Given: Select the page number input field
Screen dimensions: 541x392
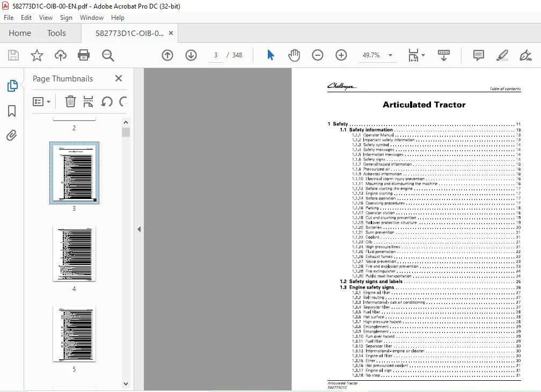Looking at the screenshot, I should tap(216, 55).
